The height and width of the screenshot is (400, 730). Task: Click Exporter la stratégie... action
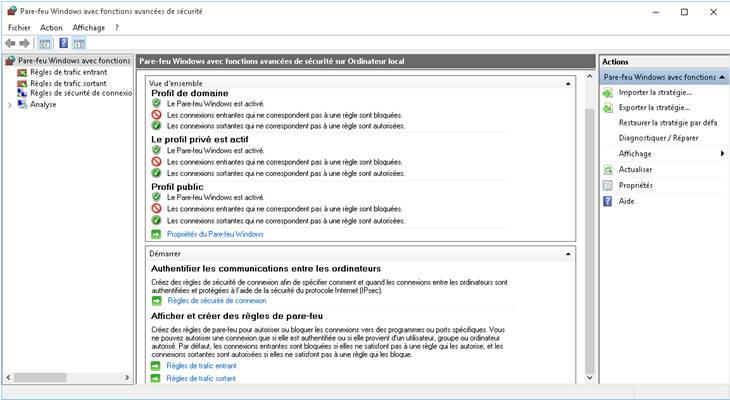click(x=654, y=108)
